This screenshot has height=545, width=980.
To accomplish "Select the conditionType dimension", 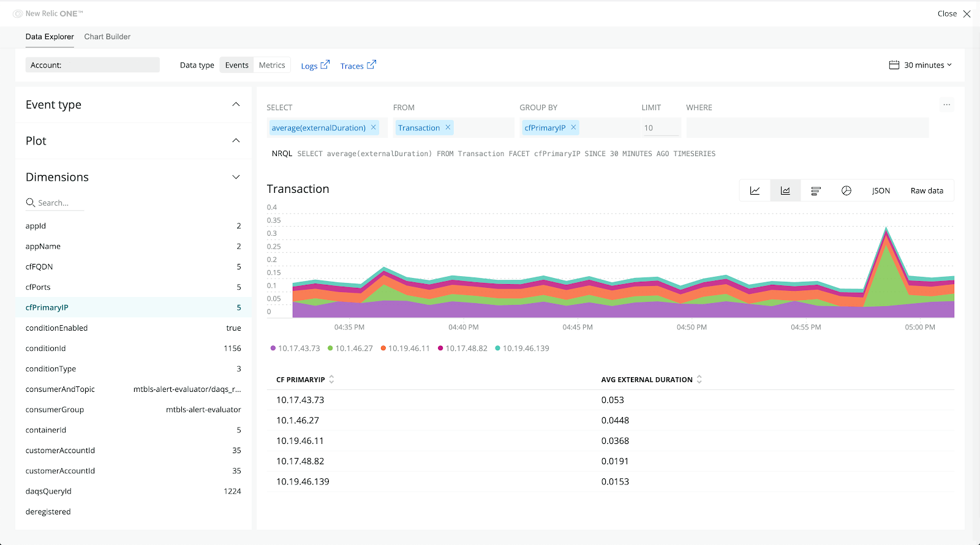I will click(134, 369).
